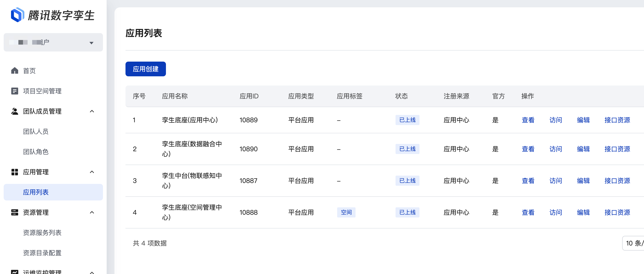Select the 应用列表 sidebar item
The image size is (644, 274).
click(x=36, y=192)
